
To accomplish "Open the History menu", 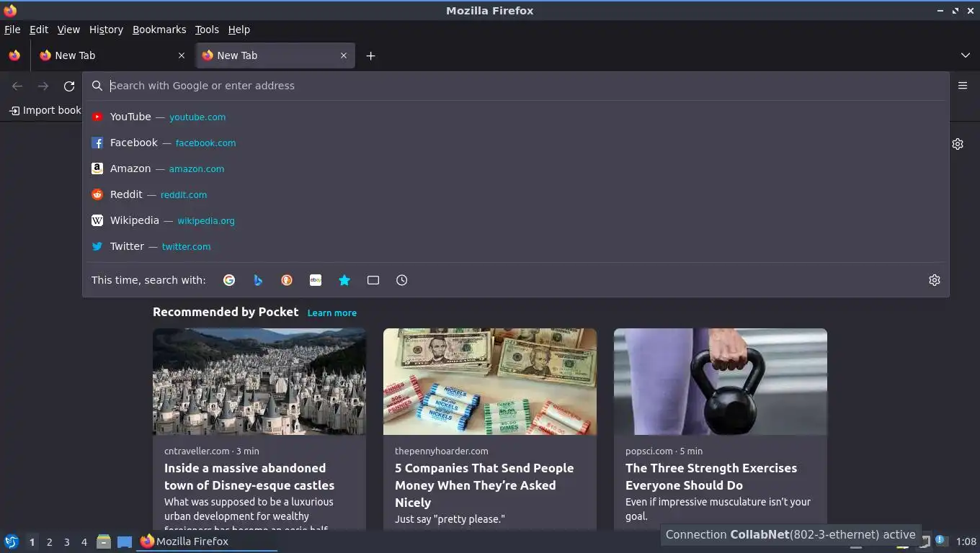I will [x=106, y=30].
